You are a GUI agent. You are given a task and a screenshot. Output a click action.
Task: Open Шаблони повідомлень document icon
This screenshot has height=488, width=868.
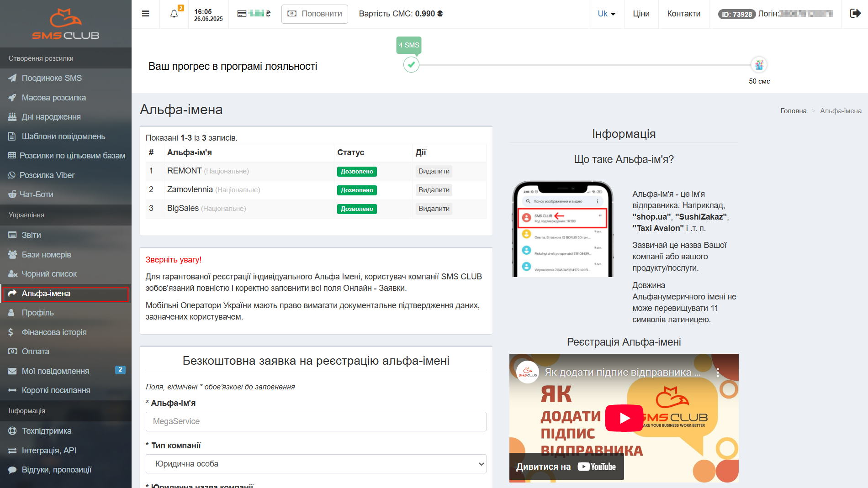(x=12, y=136)
